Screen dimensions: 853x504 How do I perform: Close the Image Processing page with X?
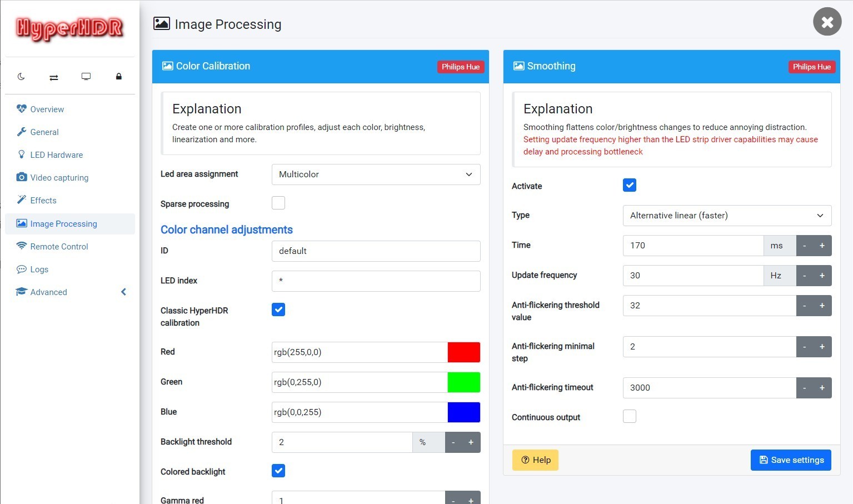[827, 22]
